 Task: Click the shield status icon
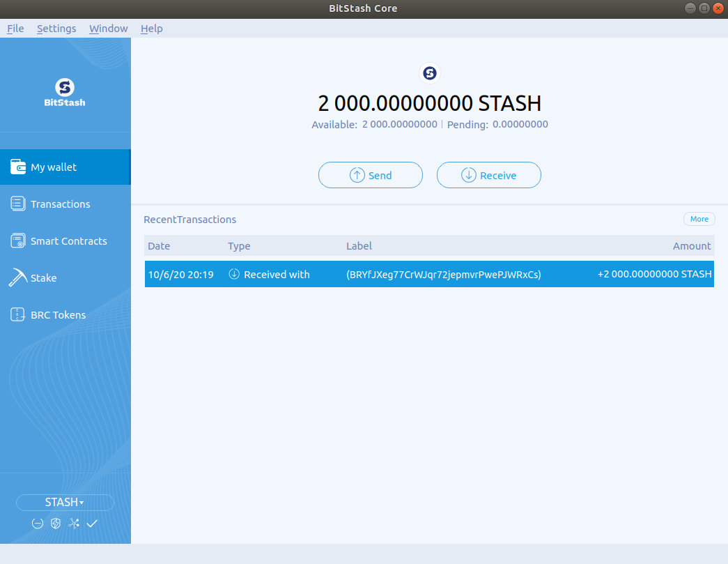[56, 524]
